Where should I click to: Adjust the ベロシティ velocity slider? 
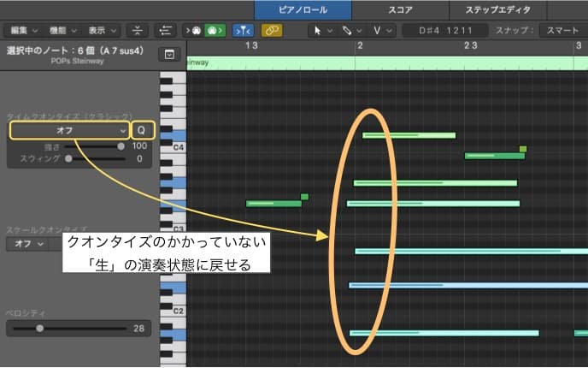tap(39, 328)
